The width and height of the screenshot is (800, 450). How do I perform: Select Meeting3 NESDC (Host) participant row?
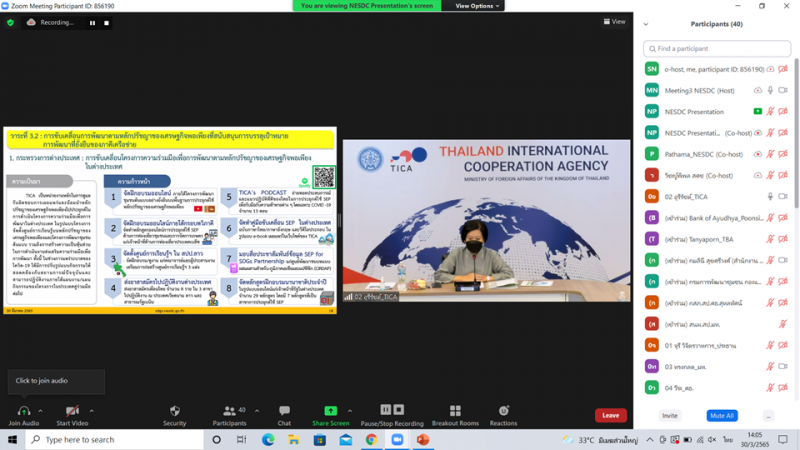click(x=717, y=90)
